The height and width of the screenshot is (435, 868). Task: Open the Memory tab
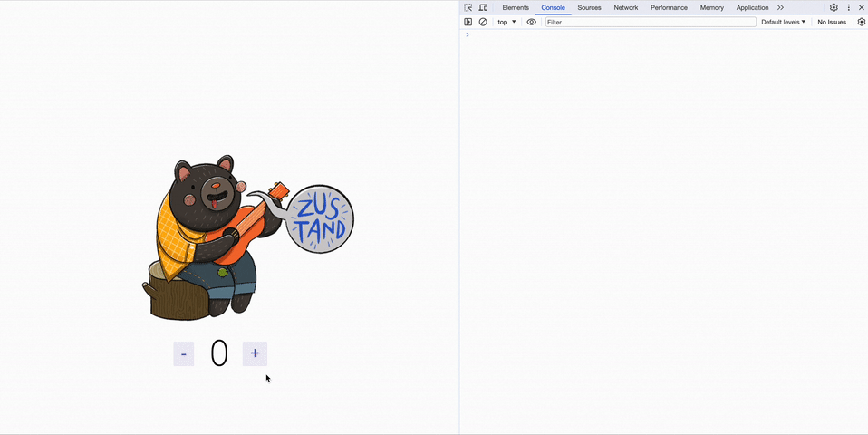point(711,8)
